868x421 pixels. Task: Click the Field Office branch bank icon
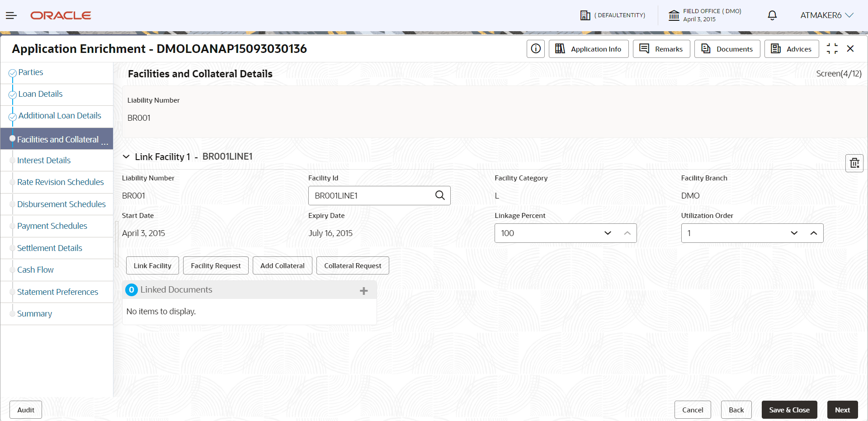[x=674, y=15]
